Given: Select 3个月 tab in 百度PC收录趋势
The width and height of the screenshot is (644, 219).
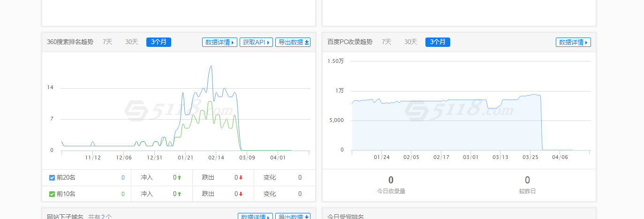Looking at the screenshot, I should pyautogui.click(x=438, y=42).
